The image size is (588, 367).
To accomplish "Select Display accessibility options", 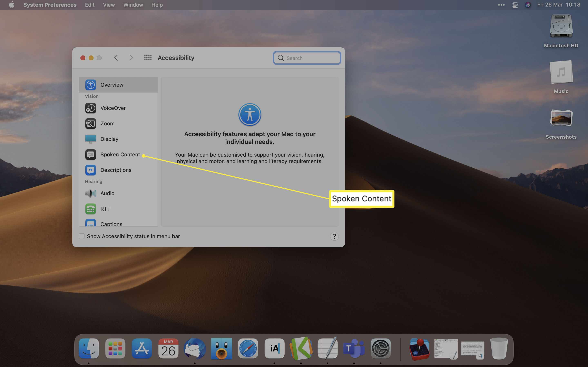I will [x=109, y=138].
